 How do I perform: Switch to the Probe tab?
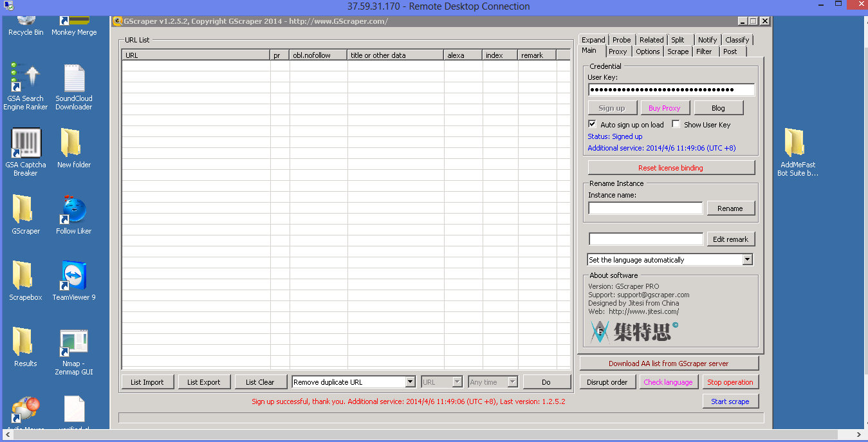click(622, 40)
